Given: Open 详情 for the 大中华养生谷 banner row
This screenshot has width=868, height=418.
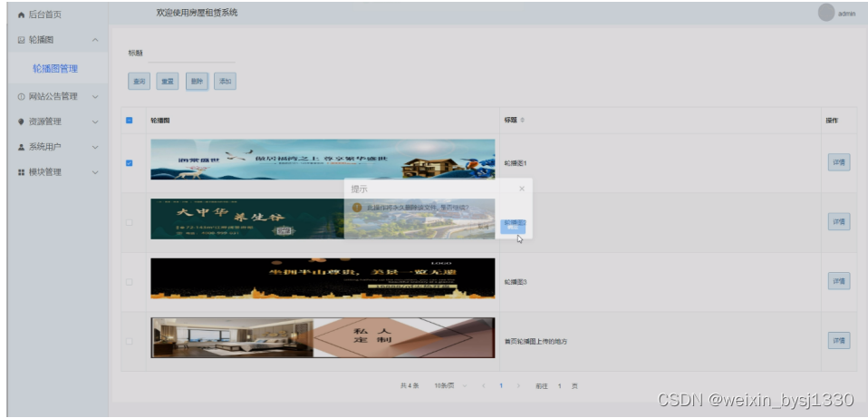Looking at the screenshot, I should click(839, 221).
